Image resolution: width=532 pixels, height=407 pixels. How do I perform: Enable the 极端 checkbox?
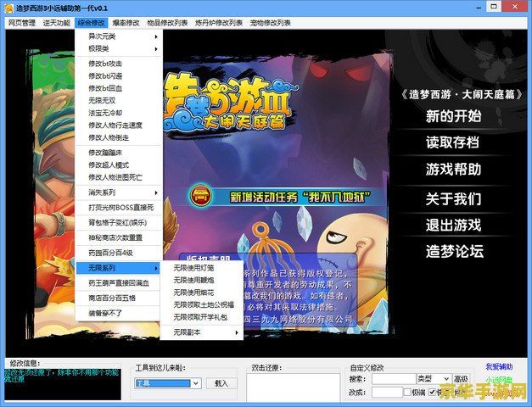click(x=407, y=393)
